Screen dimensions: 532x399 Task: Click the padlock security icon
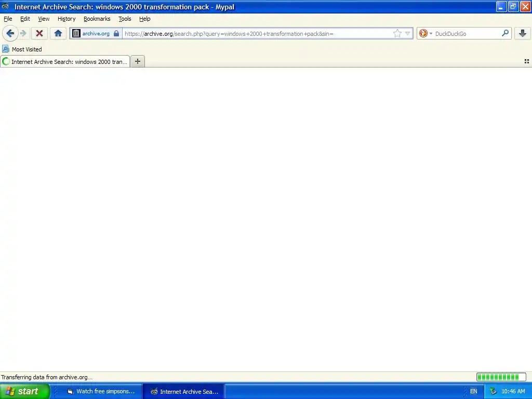tap(116, 33)
